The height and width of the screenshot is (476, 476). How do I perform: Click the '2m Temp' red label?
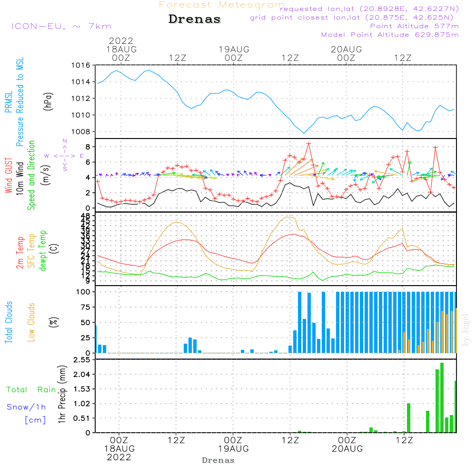pos(20,253)
